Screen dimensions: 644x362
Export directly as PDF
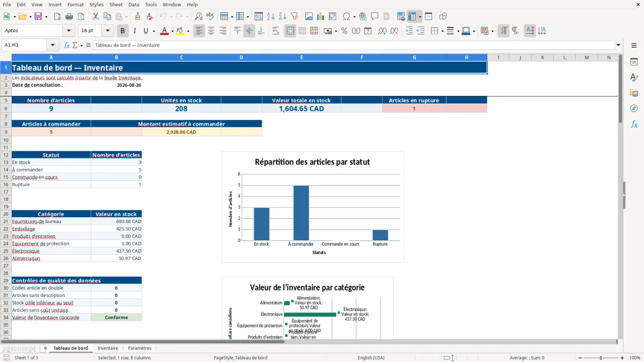(x=57, y=17)
